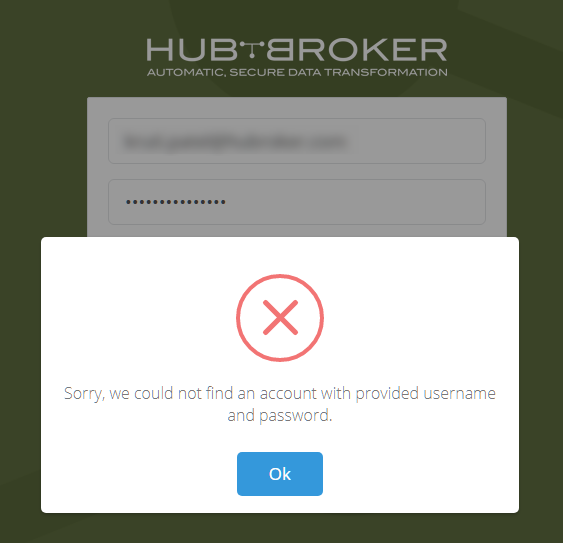
Task: Click the gray gap between email and password fields
Action: click(297, 171)
